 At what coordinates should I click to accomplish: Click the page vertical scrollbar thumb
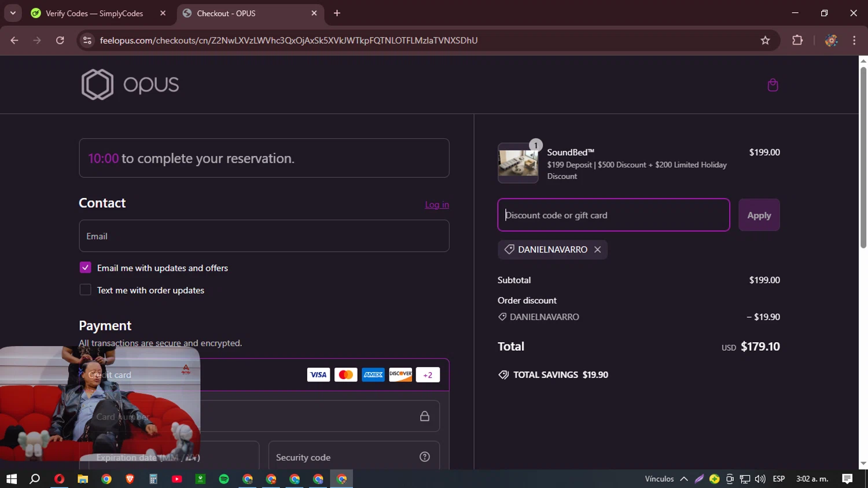863,157
